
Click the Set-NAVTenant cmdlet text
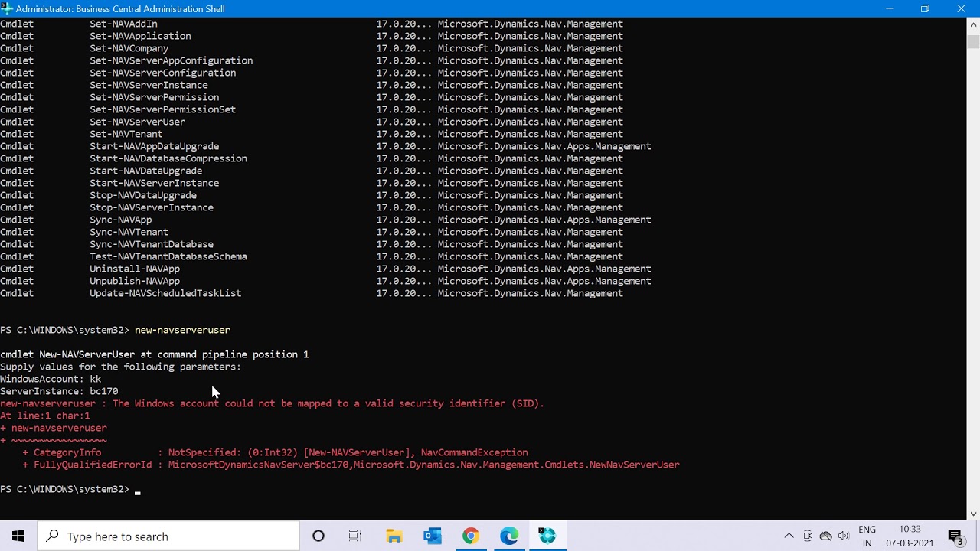coord(126,134)
